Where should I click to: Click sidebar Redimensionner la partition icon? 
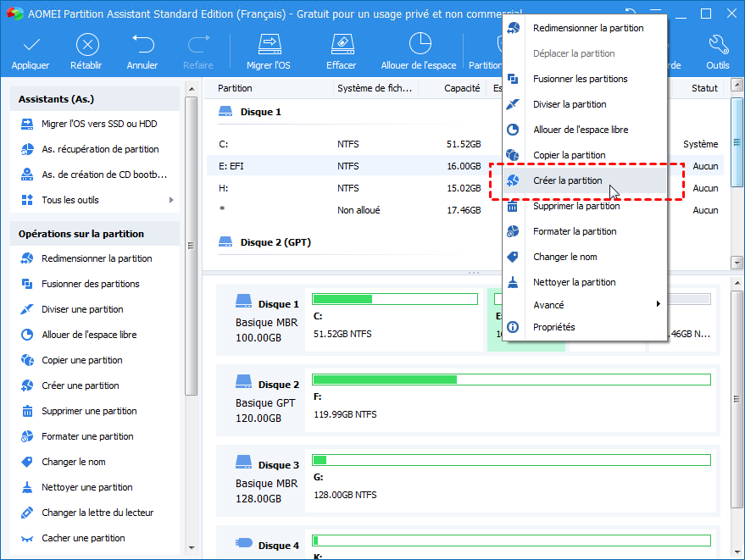coord(27,258)
